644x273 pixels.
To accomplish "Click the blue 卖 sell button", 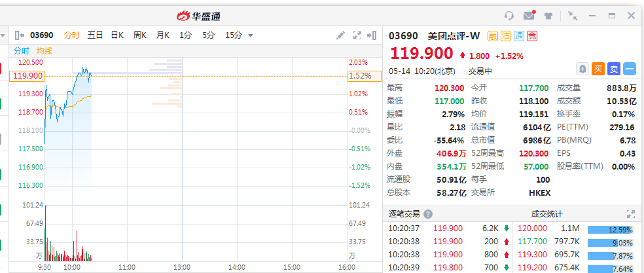I will coord(613,69).
